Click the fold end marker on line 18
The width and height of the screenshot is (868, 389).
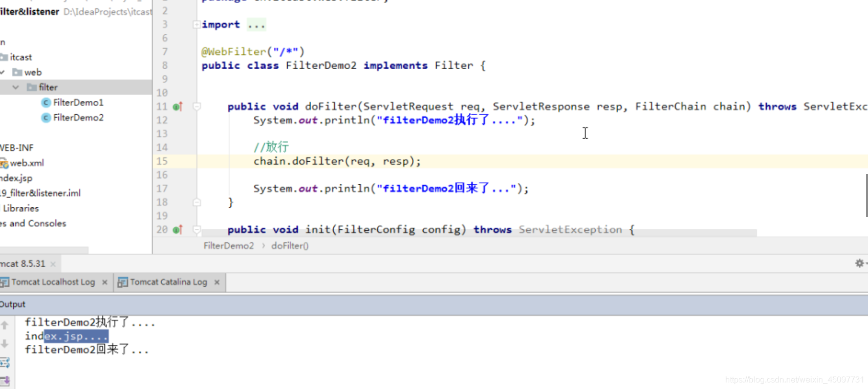click(x=197, y=202)
